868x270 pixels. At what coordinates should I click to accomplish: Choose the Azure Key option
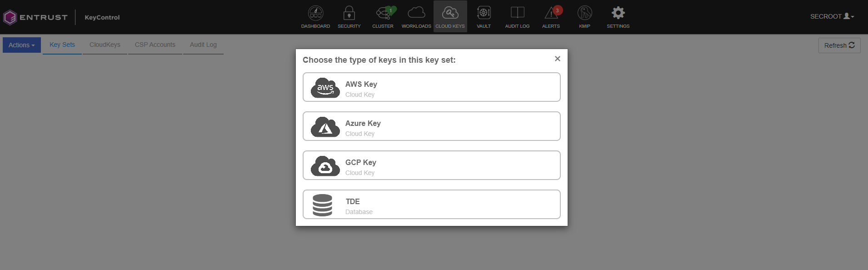point(431,126)
